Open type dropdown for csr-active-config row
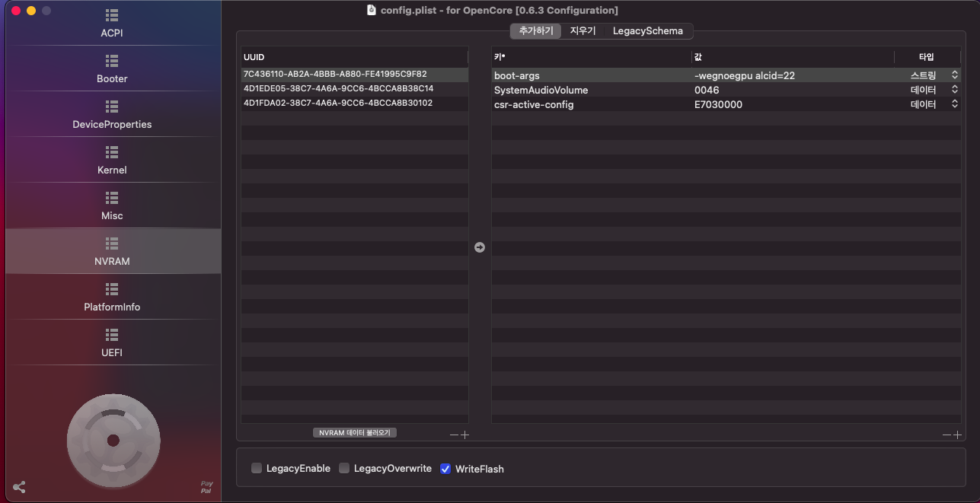 (x=954, y=104)
